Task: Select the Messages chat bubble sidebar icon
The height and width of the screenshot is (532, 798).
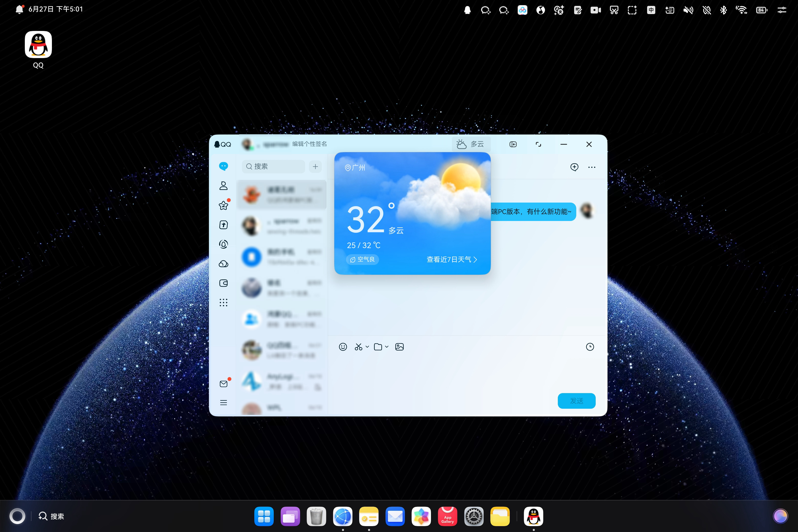Action: click(223, 166)
